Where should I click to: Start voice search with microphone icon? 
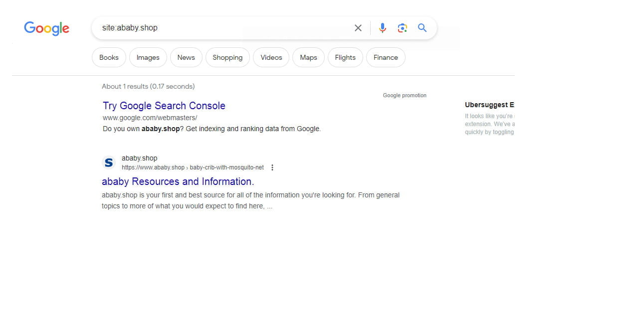coord(382,28)
